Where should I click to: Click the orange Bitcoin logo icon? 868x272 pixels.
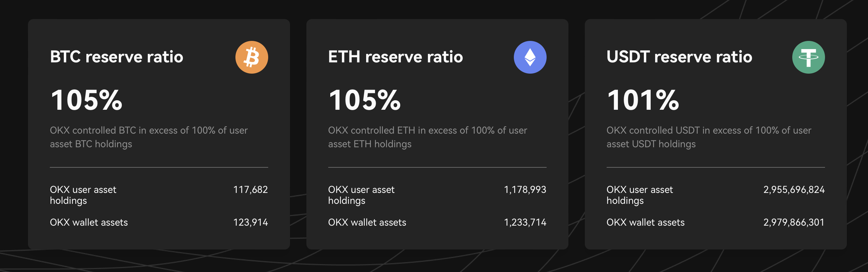(251, 57)
